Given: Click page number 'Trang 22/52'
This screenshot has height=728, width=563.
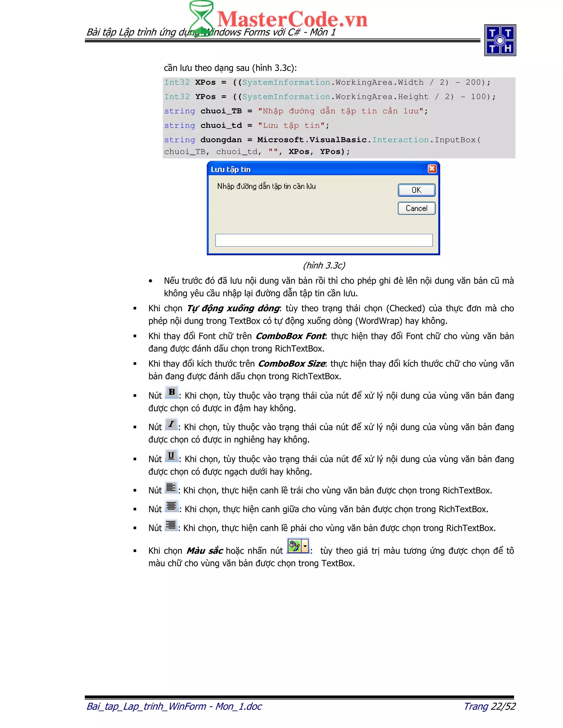Looking at the screenshot, I should (490, 706).
